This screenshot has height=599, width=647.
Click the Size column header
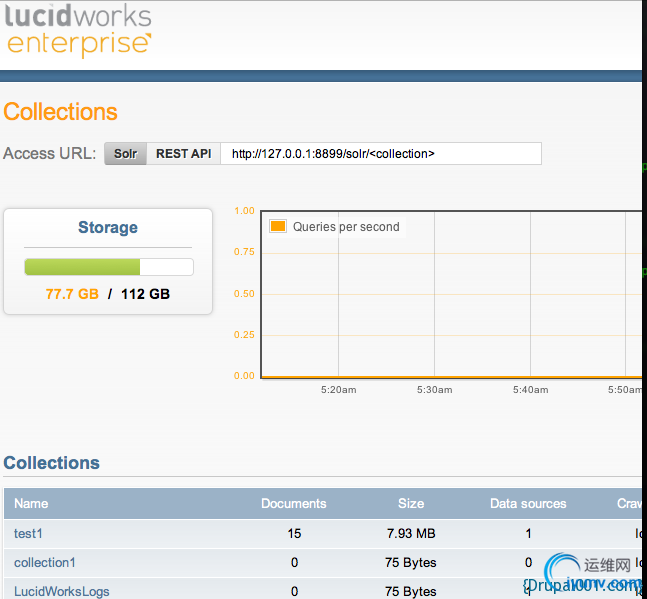pyautogui.click(x=411, y=503)
